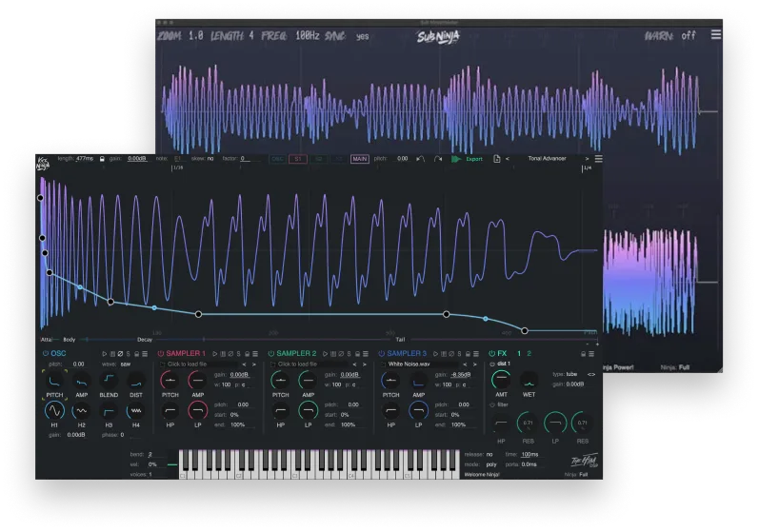
Task: Solo the OSC layer with S button
Action: (x=129, y=354)
